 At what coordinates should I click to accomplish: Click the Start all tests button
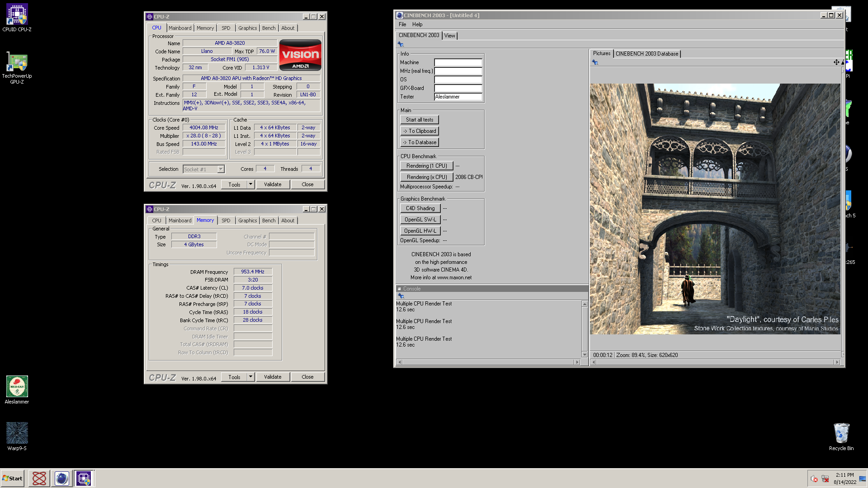[420, 120]
